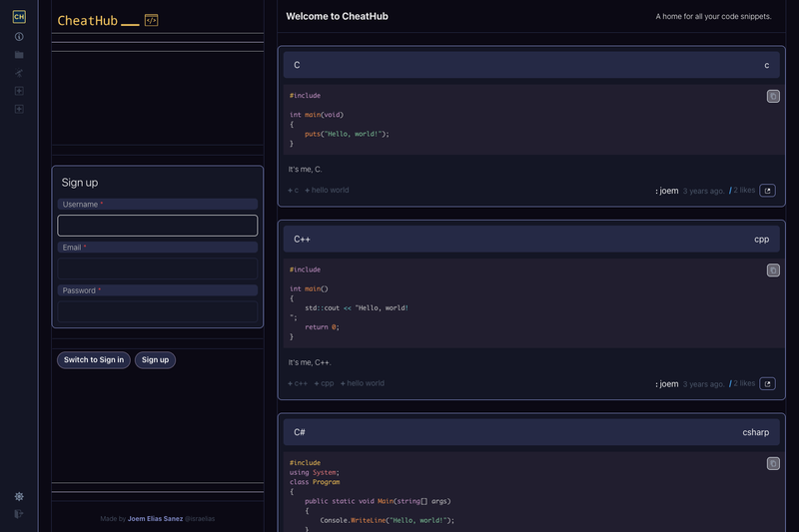The image size is (799, 532).
Task: Click the '+ cpp' tag
Action: pos(324,383)
